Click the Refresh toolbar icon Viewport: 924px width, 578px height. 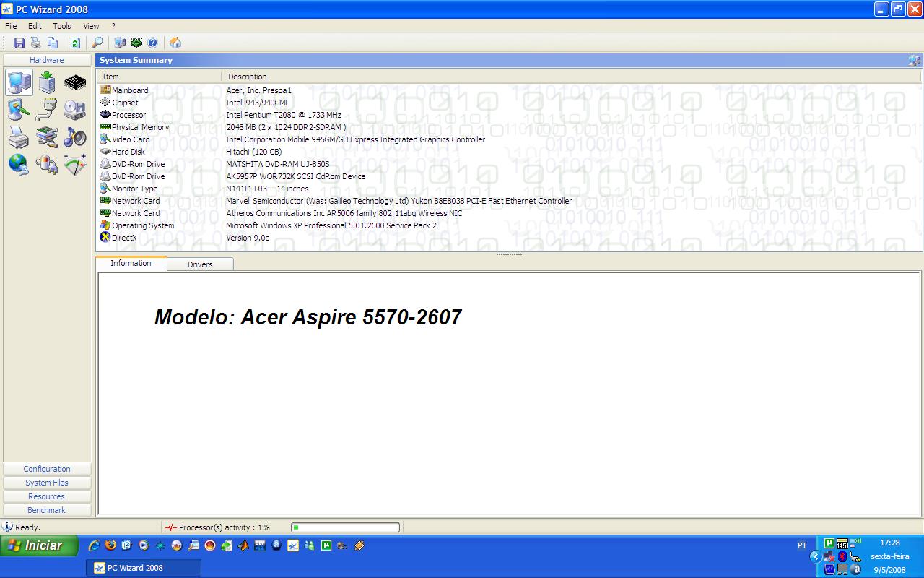[x=75, y=43]
